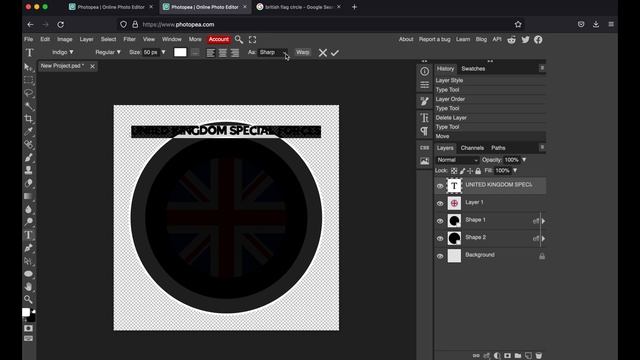Screen dimensions: 640x360
Task: Expand Shape 1 layer effects arrow
Action: (543, 221)
